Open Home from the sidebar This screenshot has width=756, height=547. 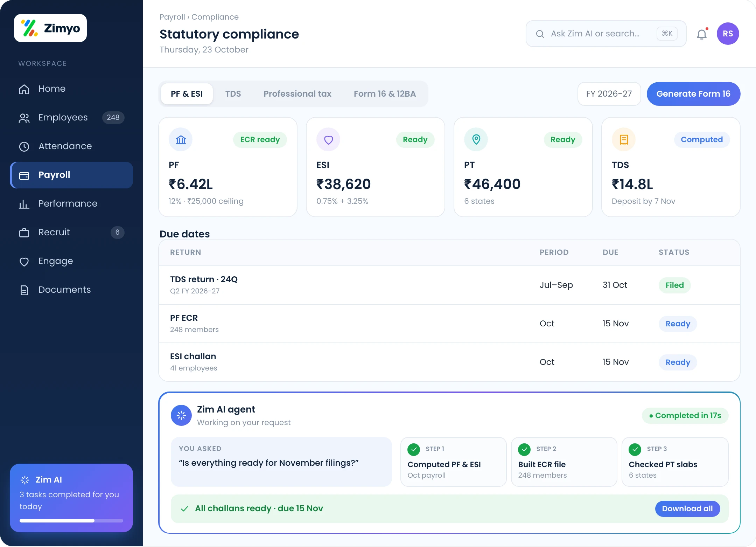click(71, 89)
